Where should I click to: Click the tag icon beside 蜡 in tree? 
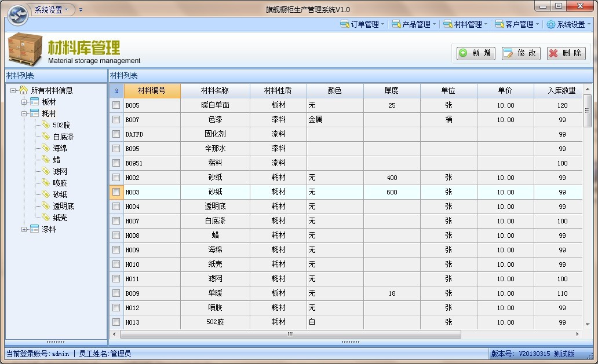46,160
